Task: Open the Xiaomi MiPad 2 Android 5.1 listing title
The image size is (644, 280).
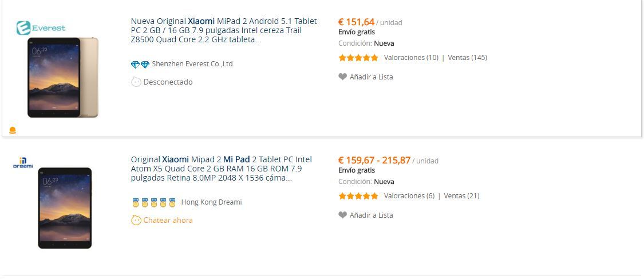Action: click(x=224, y=30)
